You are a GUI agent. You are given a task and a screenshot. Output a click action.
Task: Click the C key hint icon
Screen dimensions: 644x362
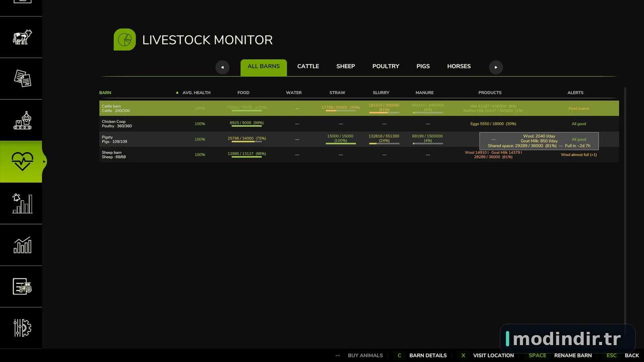coord(399,355)
